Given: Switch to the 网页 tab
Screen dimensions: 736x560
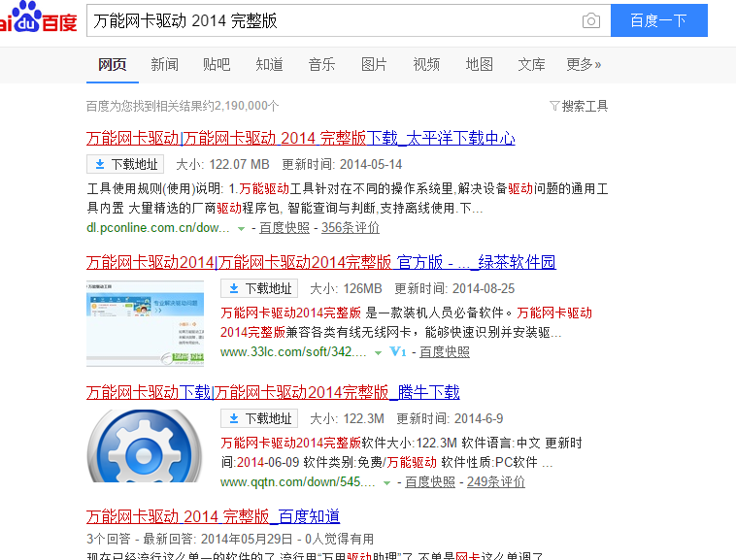Looking at the screenshot, I should (113, 64).
